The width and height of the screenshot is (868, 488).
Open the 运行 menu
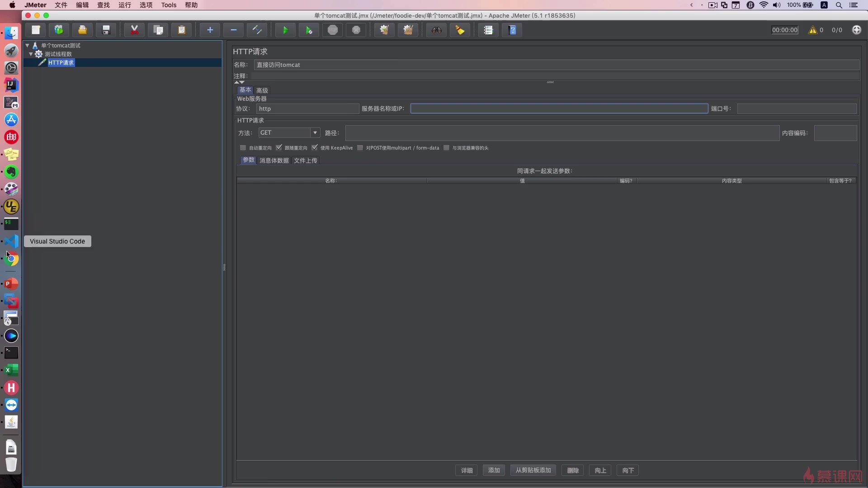click(124, 5)
